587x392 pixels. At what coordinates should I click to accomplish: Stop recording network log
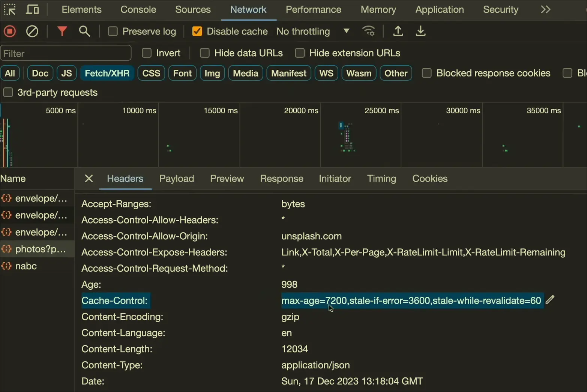10,31
